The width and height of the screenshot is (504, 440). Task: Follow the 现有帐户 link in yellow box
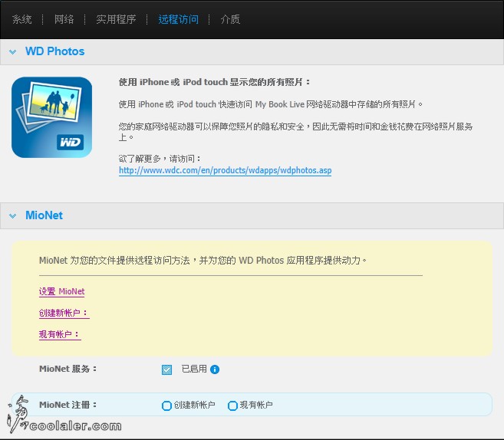pyautogui.click(x=60, y=334)
